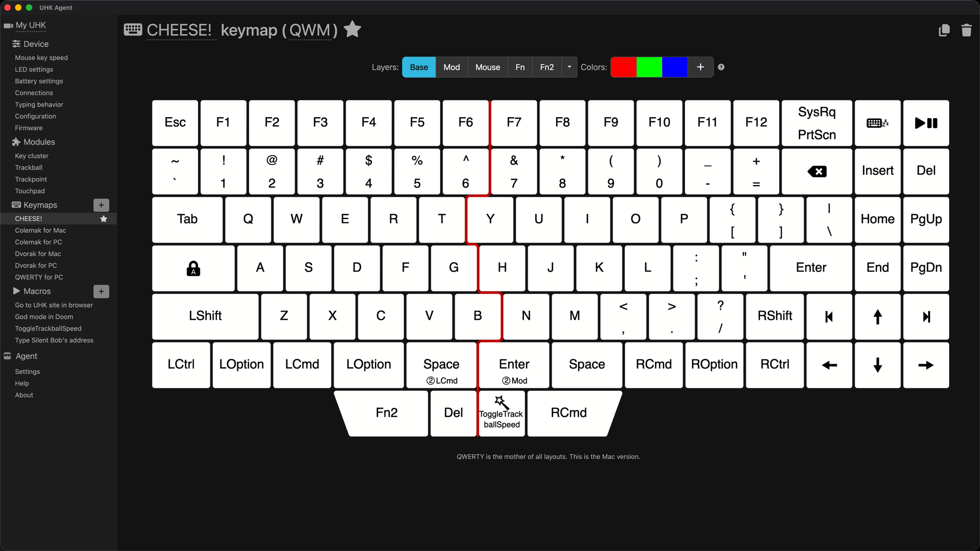
Task: Click the keyboard icon beside the CHEESE! title
Action: click(133, 30)
